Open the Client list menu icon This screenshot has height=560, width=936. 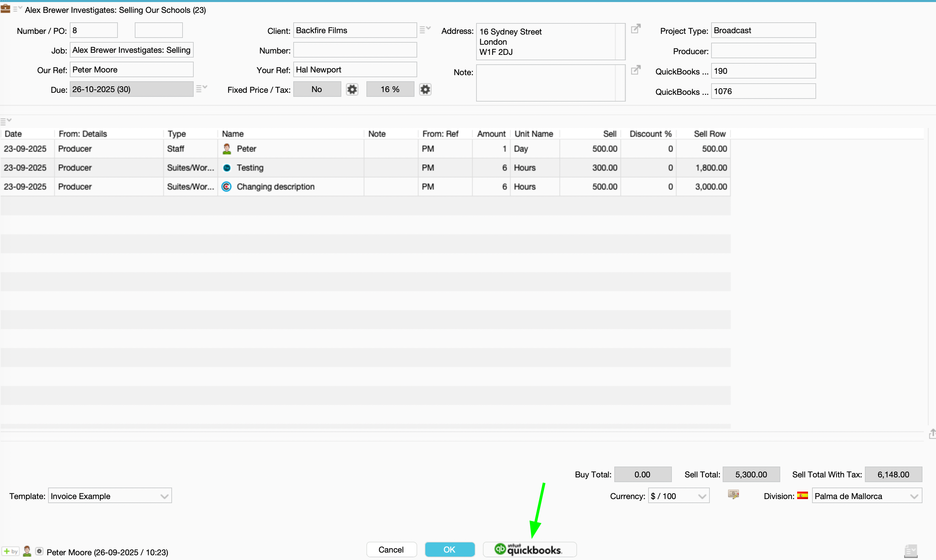click(x=425, y=29)
